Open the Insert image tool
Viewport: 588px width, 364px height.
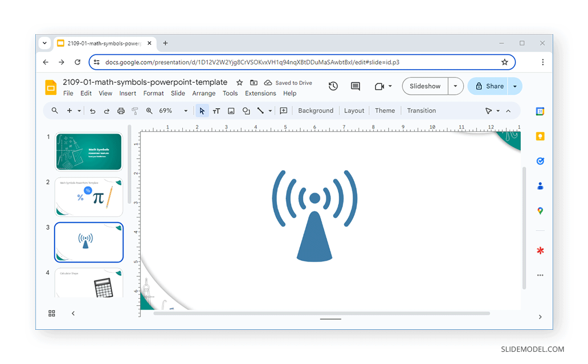(x=231, y=111)
